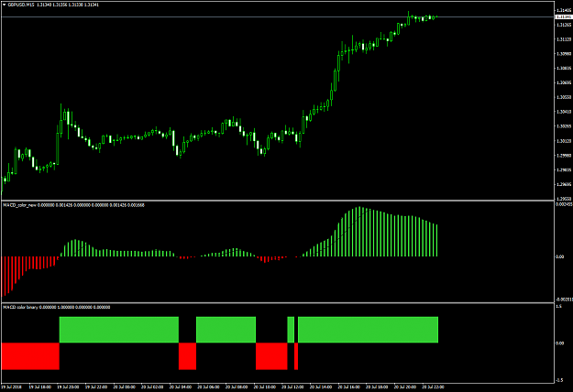Click the MACD color binary indicator label

click(x=20, y=308)
